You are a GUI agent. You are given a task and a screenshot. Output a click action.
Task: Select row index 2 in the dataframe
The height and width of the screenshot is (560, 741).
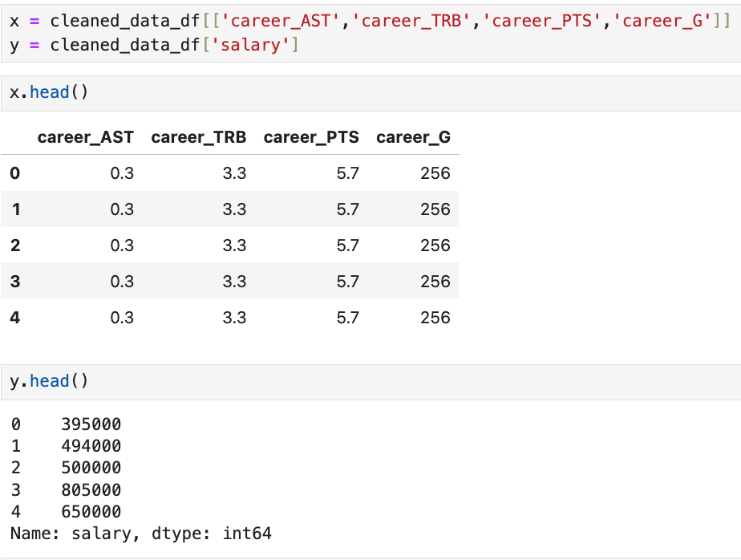tap(14, 246)
